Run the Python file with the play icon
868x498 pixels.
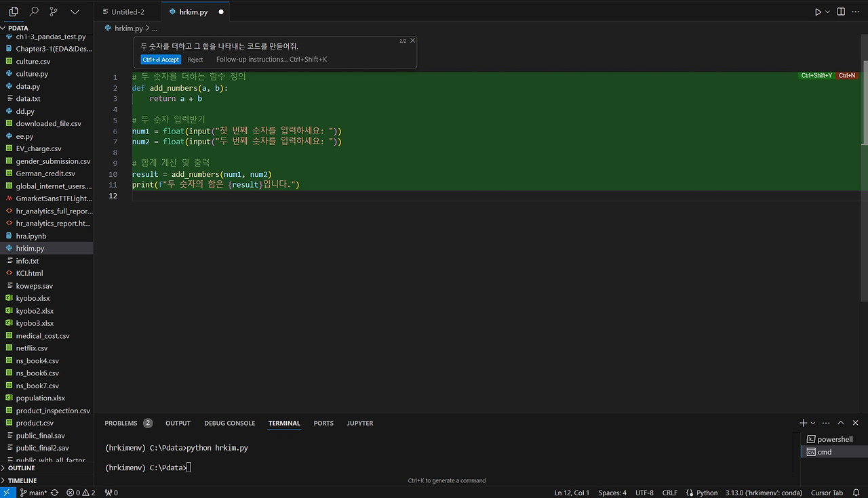tap(818, 12)
